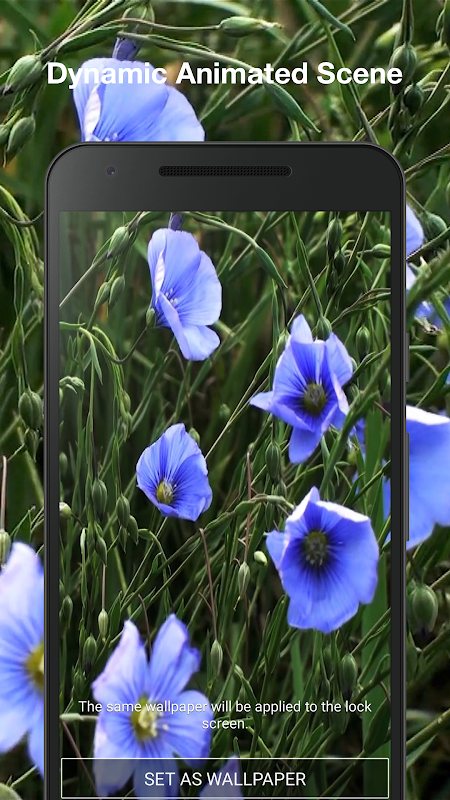
Task: Click the blue flower above the phone mockup
Action: point(137,99)
